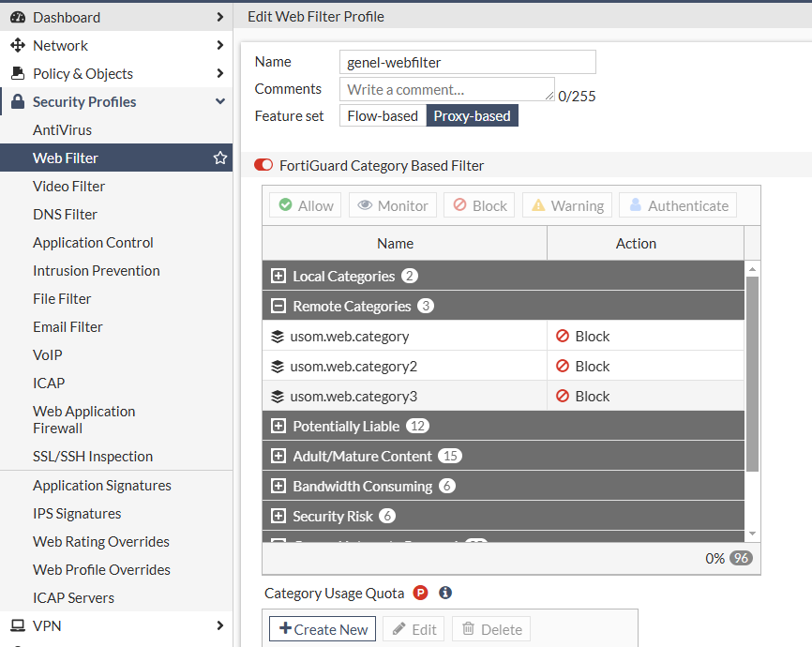Expand the Network menu chevron
Viewport: 812px width, 647px height.
pyautogui.click(x=220, y=45)
